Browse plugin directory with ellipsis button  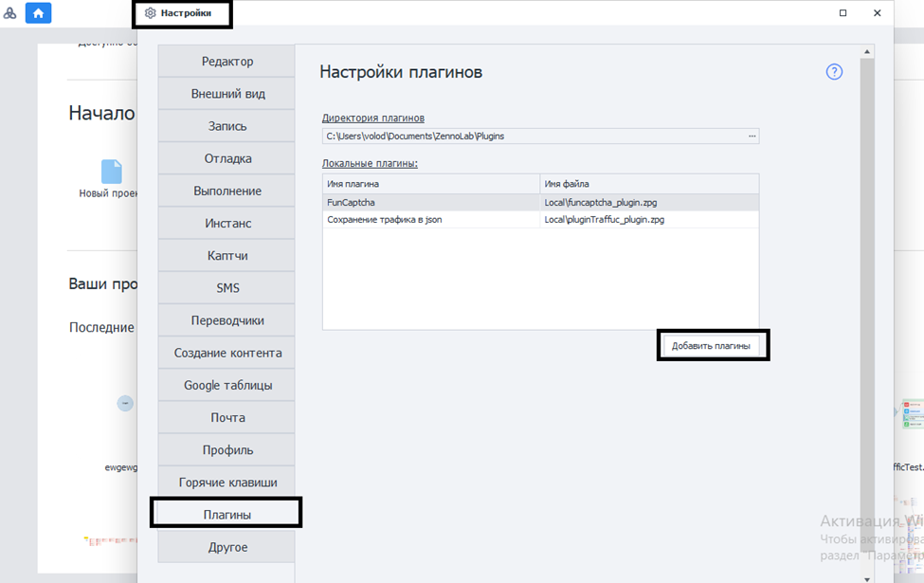point(752,137)
